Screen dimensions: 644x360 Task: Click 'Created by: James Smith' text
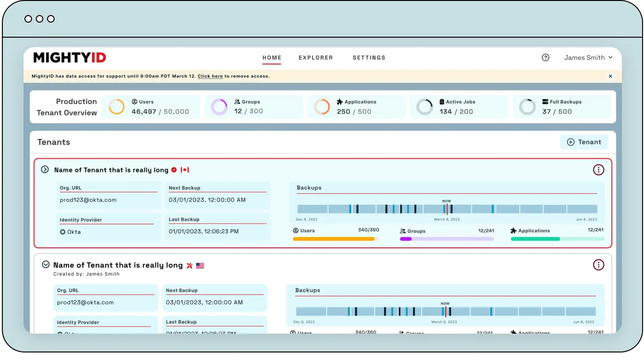point(87,274)
